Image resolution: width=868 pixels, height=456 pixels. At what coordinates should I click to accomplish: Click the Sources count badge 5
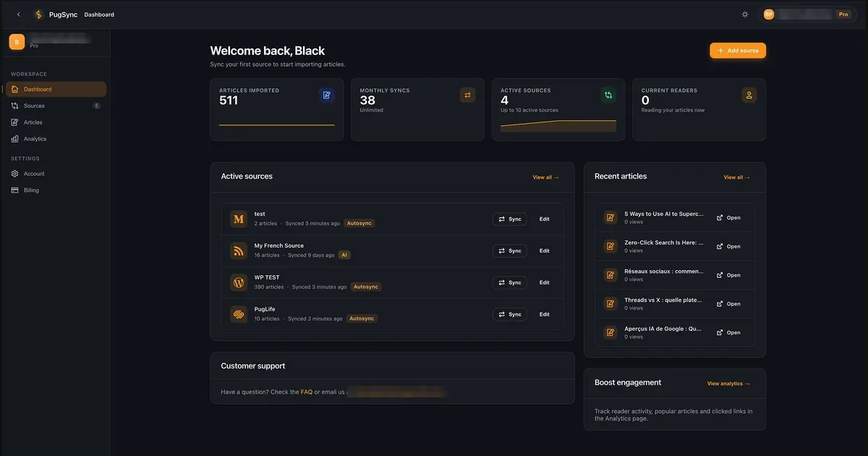pyautogui.click(x=97, y=106)
